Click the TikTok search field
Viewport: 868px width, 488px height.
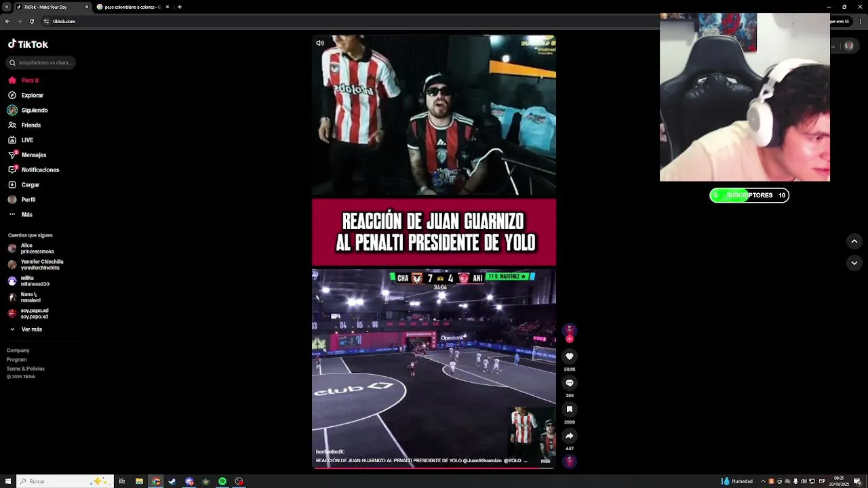pyautogui.click(x=41, y=63)
